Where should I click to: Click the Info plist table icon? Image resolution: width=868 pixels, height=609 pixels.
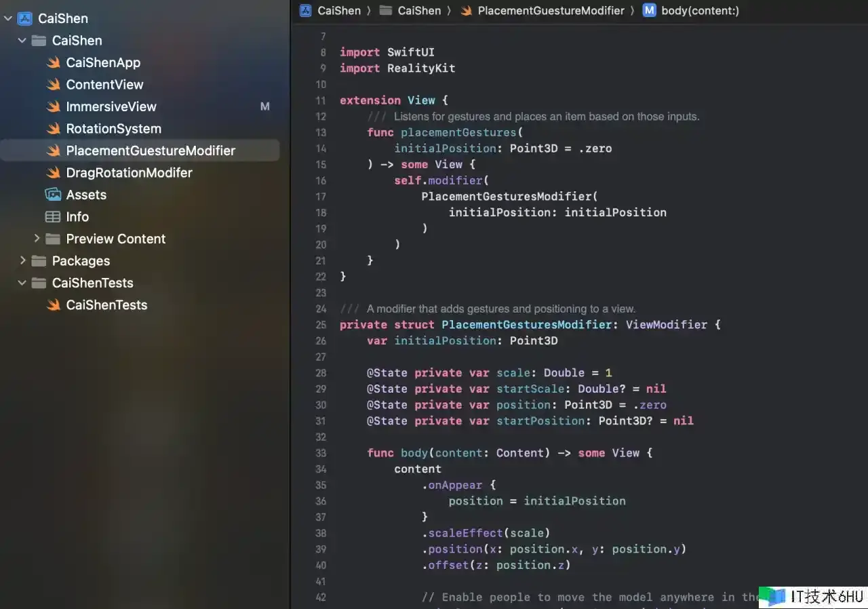53,217
